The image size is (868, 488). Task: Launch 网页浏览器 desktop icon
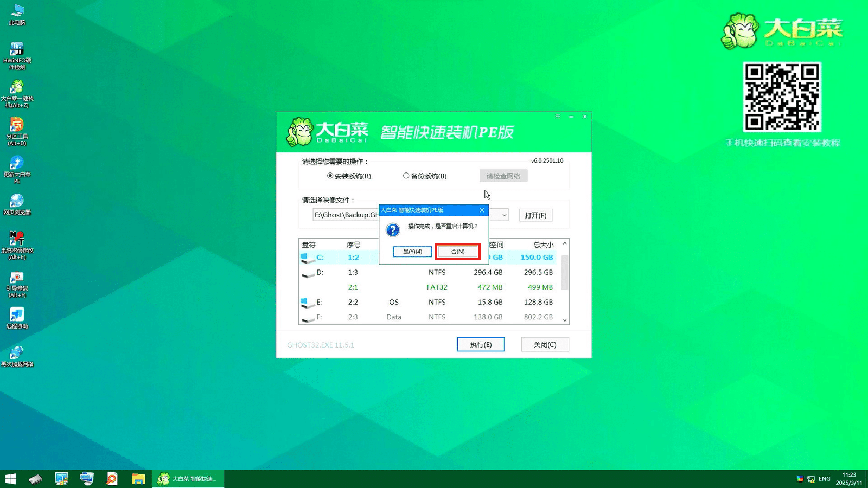pyautogui.click(x=17, y=204)
